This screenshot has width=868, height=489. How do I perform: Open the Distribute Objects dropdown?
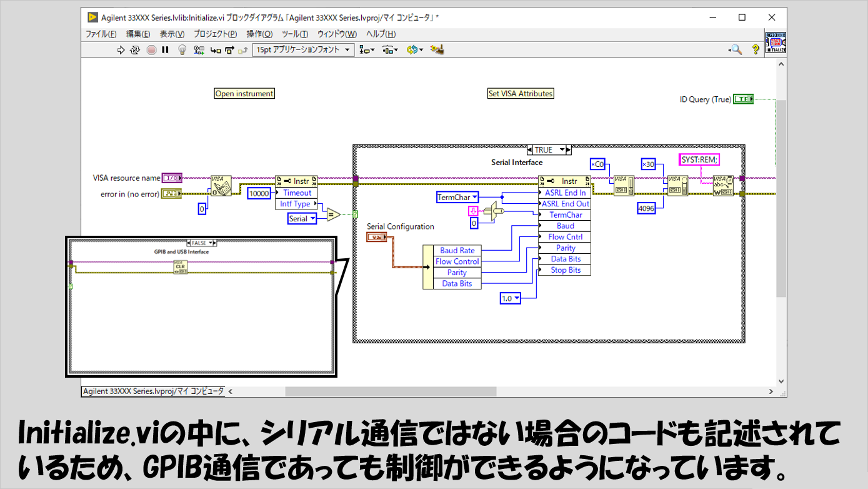(x=390, y=50)
